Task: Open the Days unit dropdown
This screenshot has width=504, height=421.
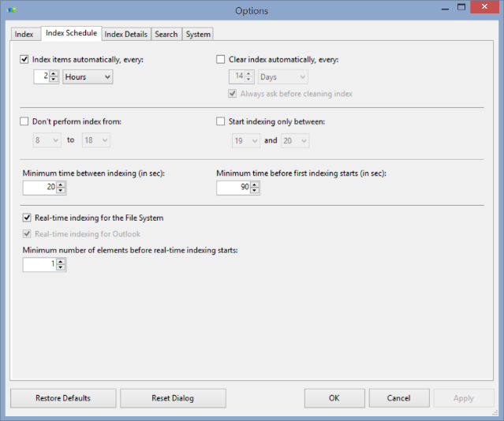Action: [283, 76]
